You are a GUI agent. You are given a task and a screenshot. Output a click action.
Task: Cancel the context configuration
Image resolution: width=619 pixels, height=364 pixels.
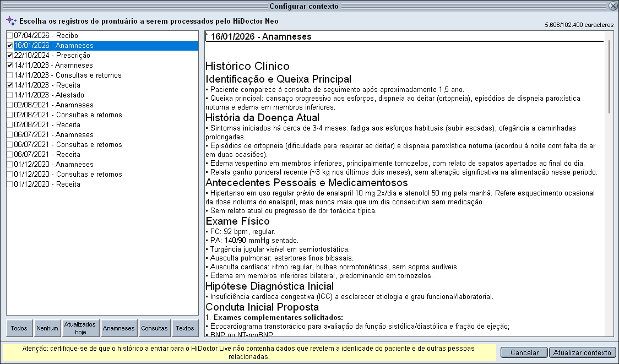click(x=524, y=352)
